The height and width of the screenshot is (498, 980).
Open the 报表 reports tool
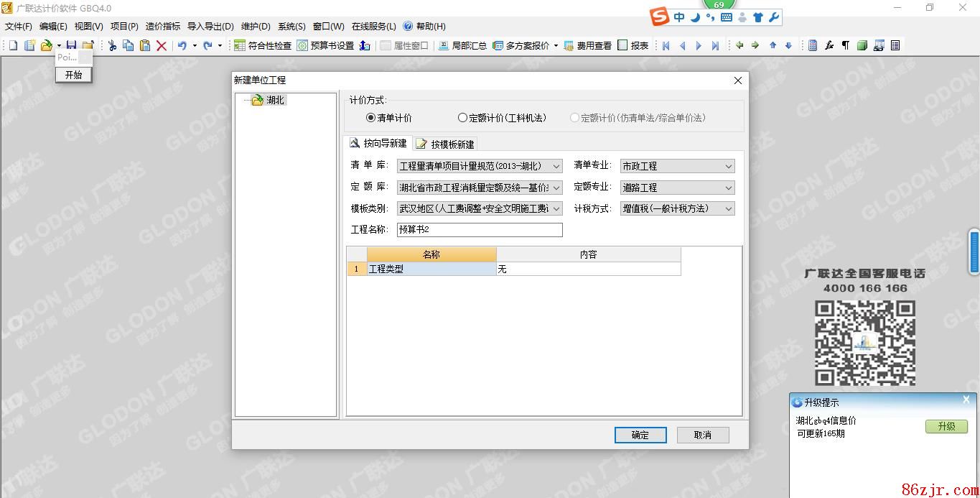click(633, 45)
